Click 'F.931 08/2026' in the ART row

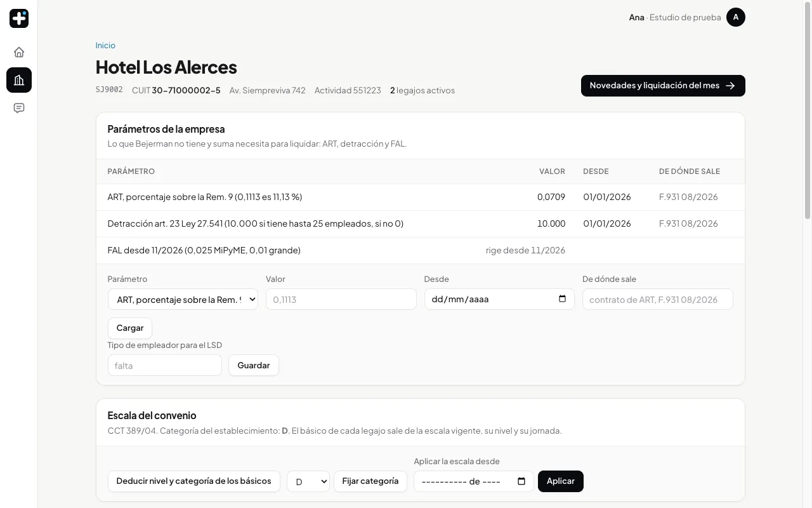coord(688,197)
